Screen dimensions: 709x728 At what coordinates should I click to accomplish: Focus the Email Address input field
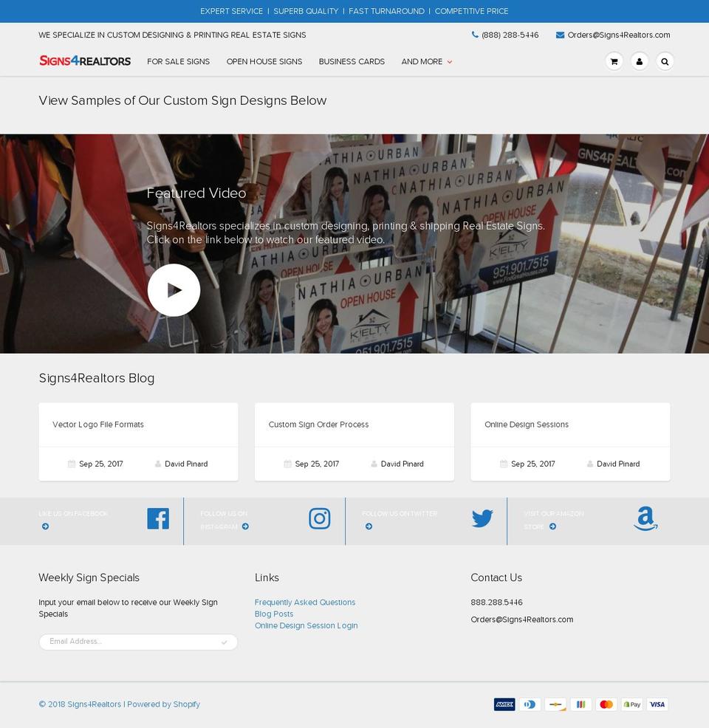coord(138,642)
